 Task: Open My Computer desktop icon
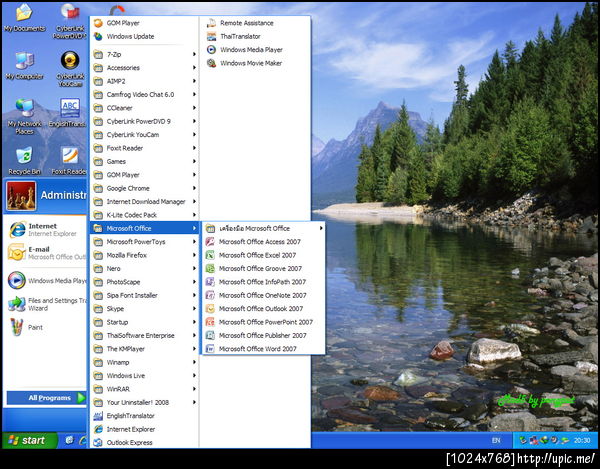(24, 66)
